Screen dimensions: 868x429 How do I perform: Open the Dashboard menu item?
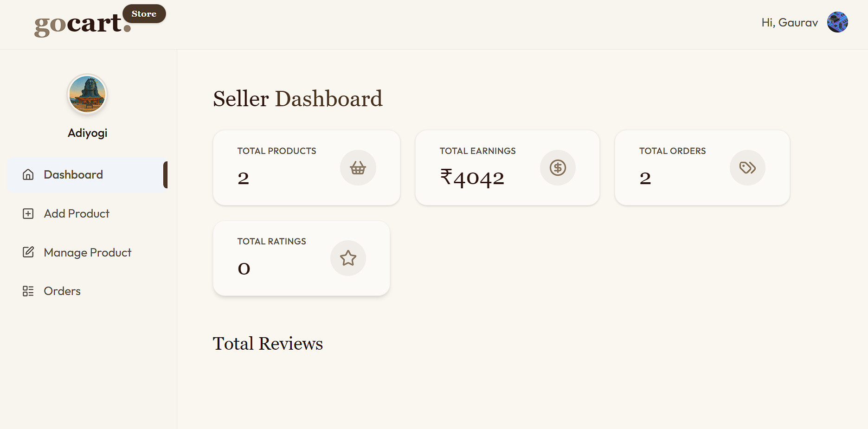click(88, 175)
